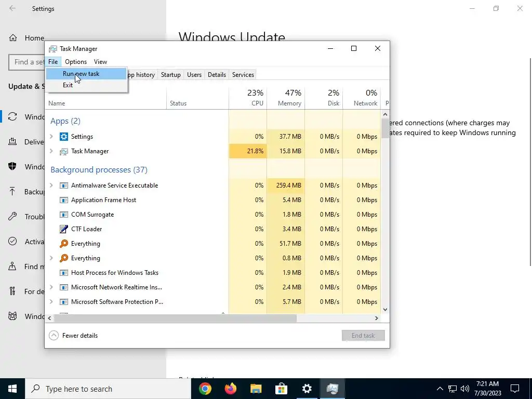Click the For developers tools icon in Settings

(x=12, y=291)
